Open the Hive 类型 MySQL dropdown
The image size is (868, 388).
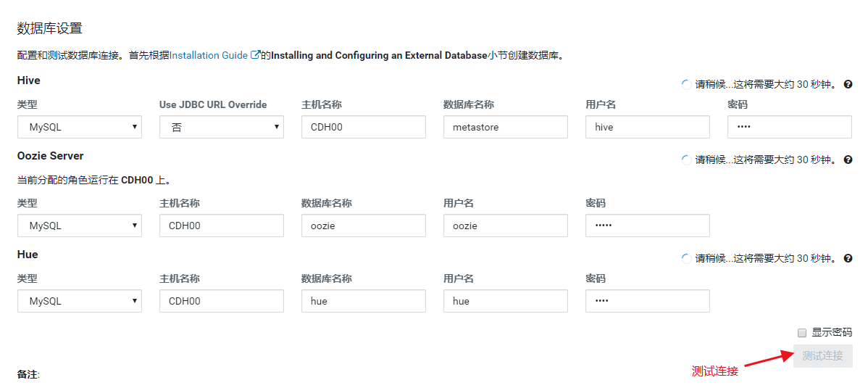click(x=80, y=127)
